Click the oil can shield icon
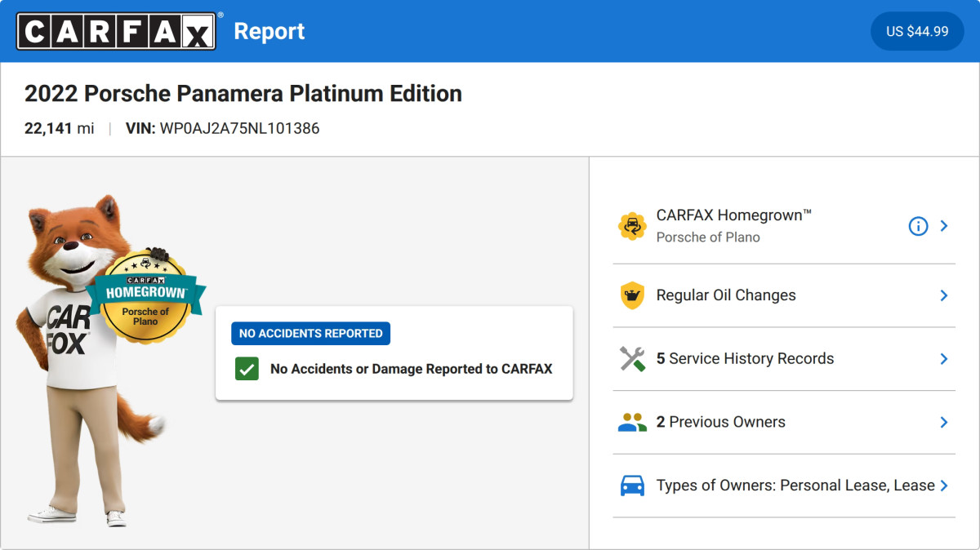 pyautogui.click(x=632, y=295)
